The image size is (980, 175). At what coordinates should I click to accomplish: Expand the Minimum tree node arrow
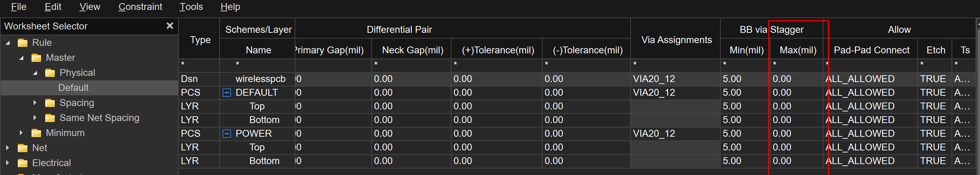coord(21,133)
